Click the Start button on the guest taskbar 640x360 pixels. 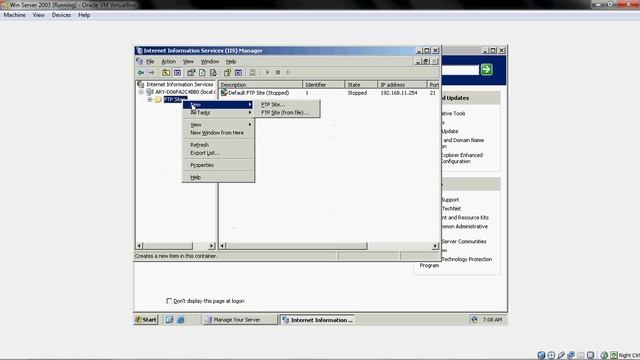coord(146,320)
